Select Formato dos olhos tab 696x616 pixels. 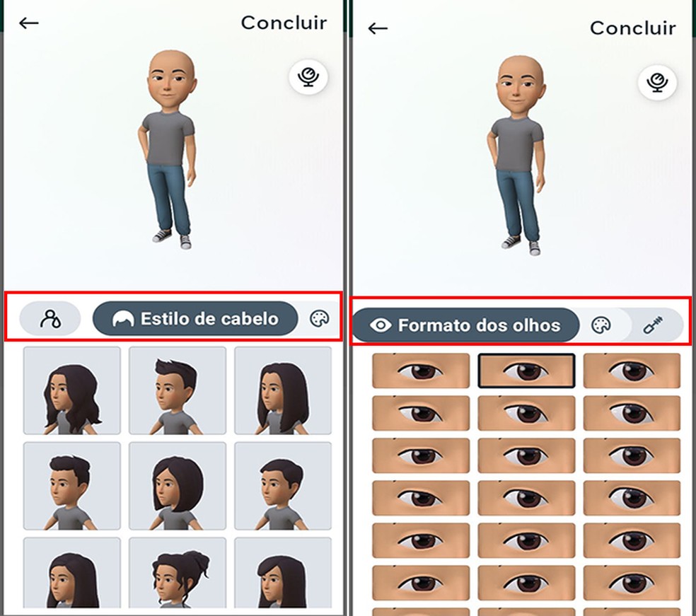point(465,325)
